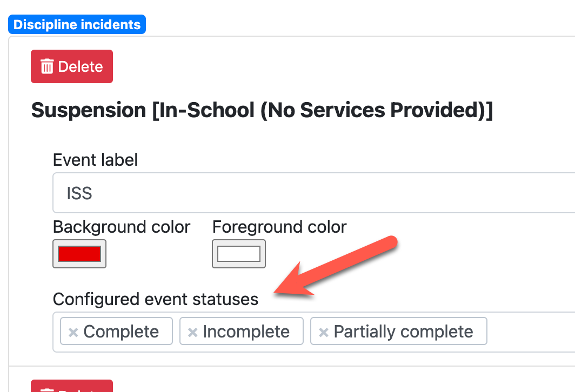
Task: Remove the Complete status tag
Action: coord(73,332)
